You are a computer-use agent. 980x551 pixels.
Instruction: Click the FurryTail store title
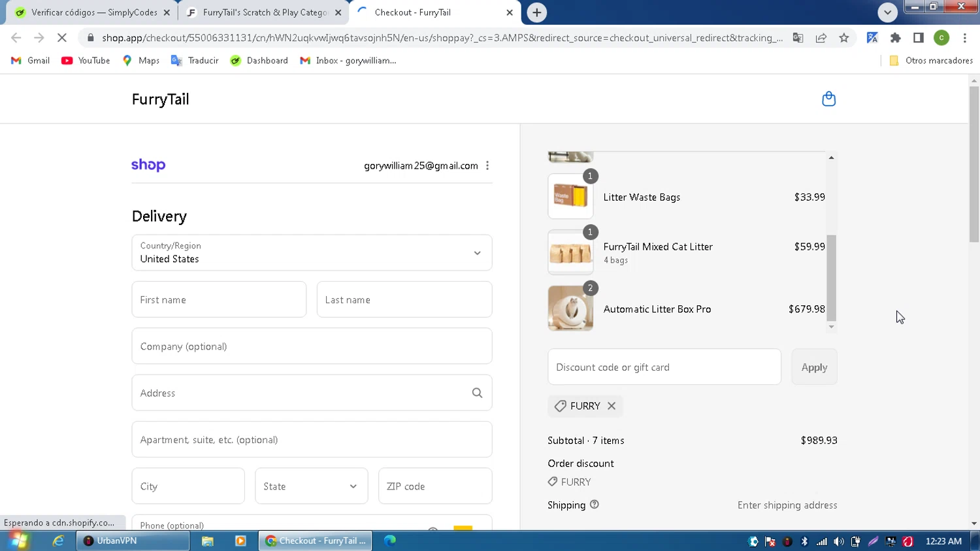point(160,99)
